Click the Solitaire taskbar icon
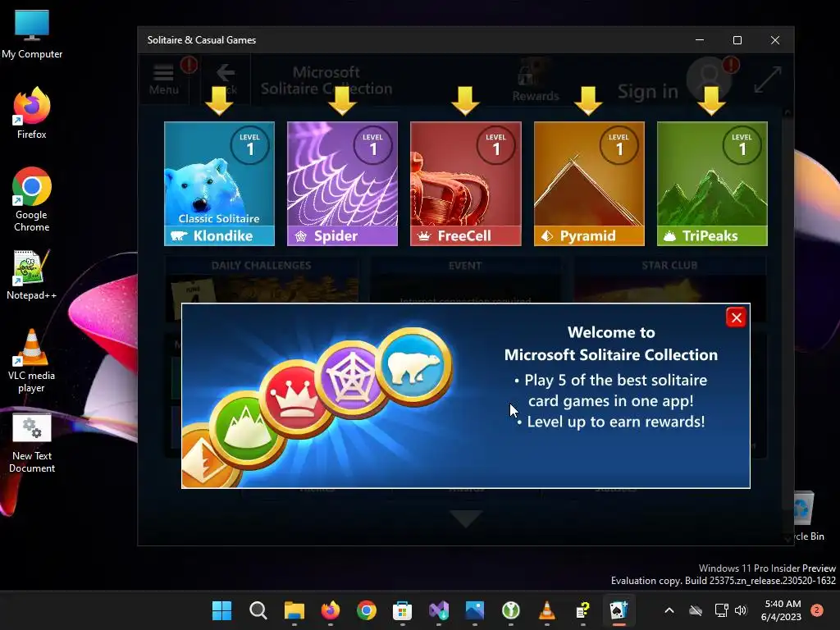Image resolution: width=840 pixels, height=630 pixels. point(619,610)
